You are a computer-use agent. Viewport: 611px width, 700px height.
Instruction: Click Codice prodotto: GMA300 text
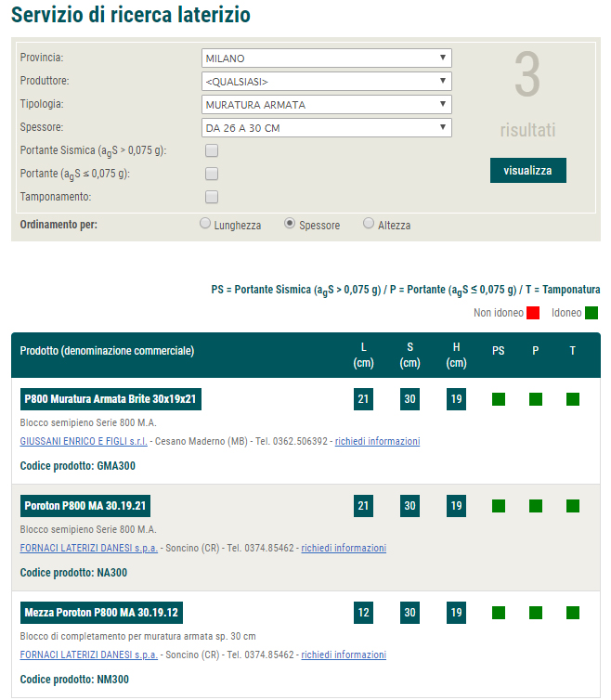78,466
